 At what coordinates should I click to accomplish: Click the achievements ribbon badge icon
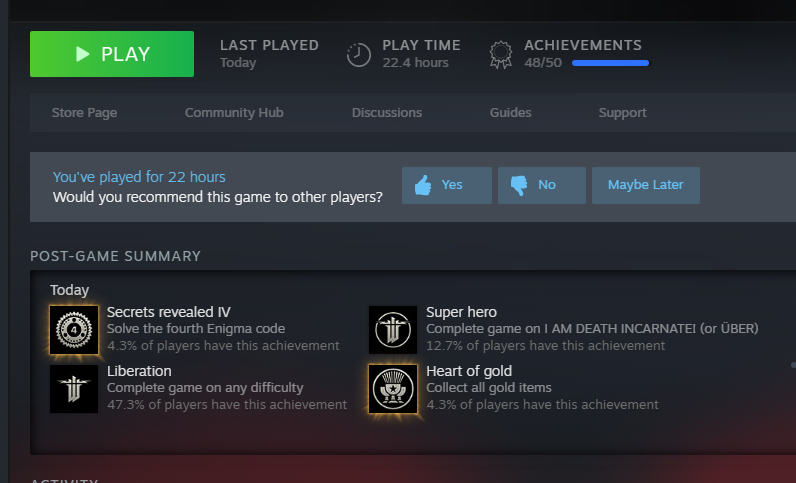pyautogui.click(x=501, y=54)
